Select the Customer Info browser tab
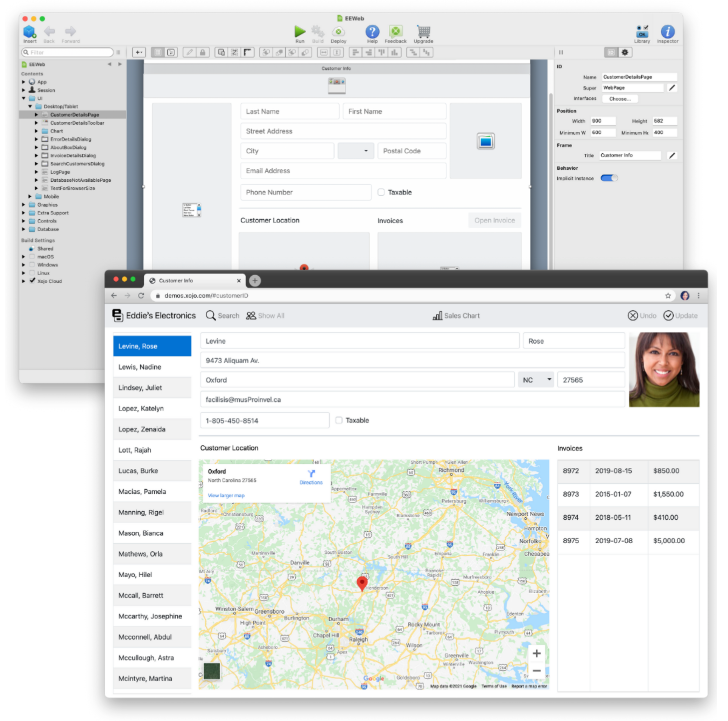The image size is (728, 721). tap(195, 281)
